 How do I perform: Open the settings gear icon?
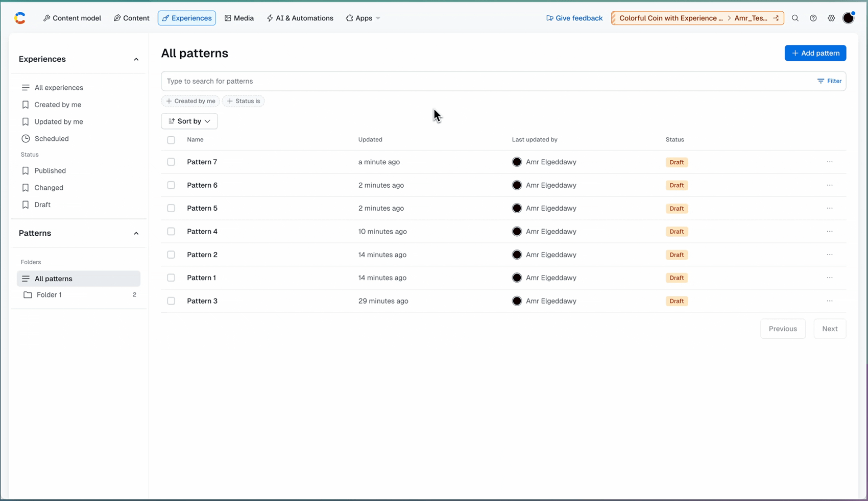pos(831,18)
